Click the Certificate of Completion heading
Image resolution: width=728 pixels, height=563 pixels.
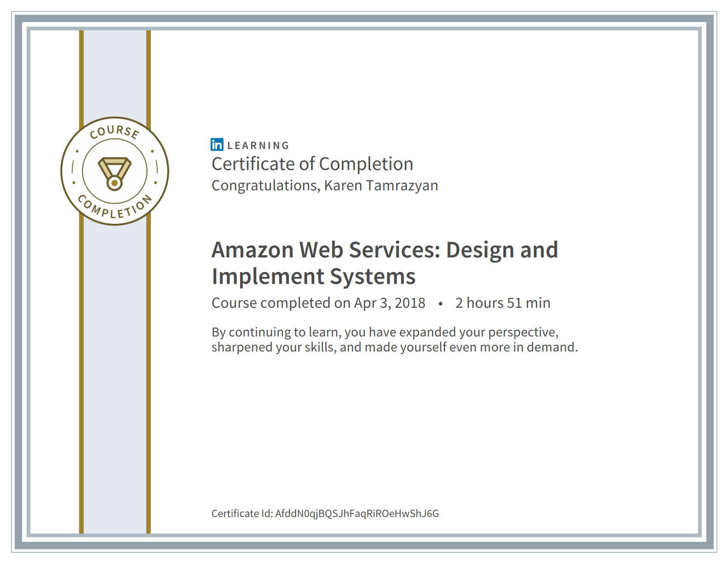[312, 163]
